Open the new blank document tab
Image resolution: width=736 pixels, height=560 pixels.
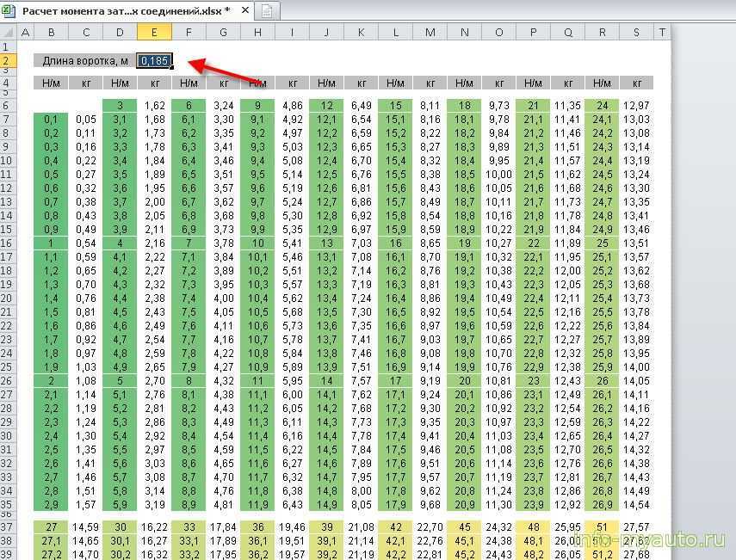(x=267, y=11)
